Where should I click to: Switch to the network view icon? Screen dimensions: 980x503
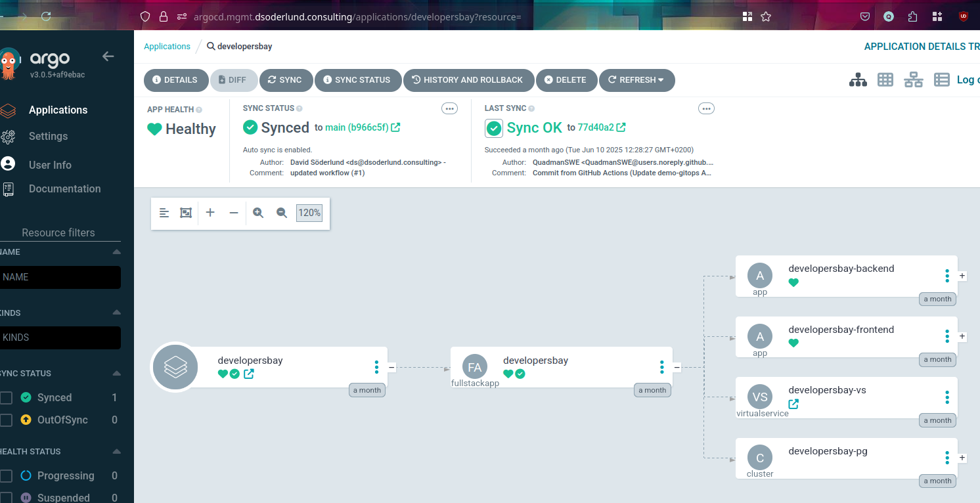pyautogui.click(x=913, y=79)
